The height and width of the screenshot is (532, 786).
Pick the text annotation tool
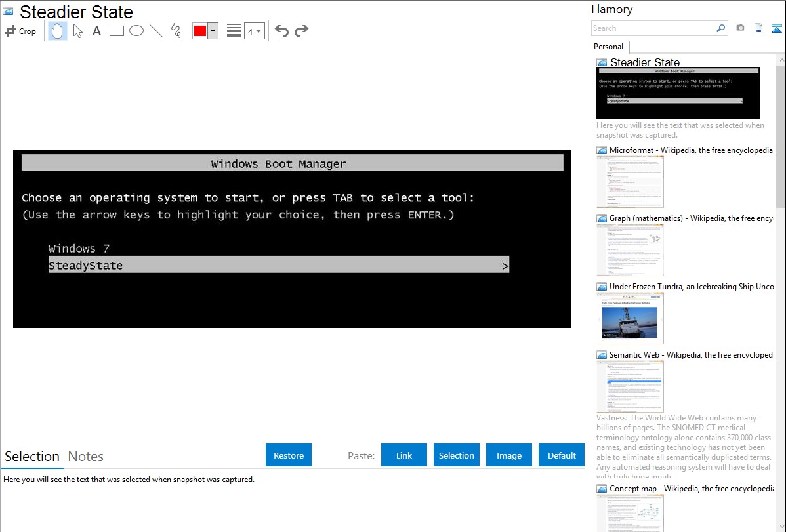click(96, 31)
